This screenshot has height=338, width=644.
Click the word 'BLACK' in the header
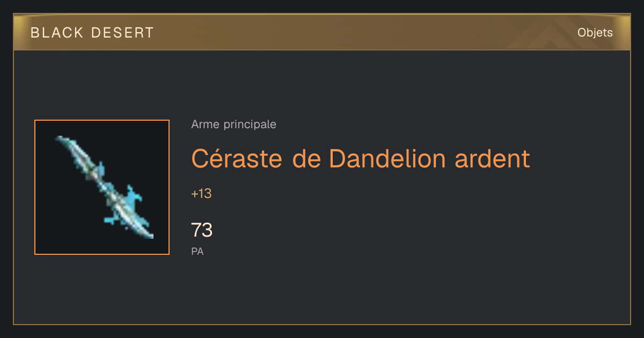point(57,33)
